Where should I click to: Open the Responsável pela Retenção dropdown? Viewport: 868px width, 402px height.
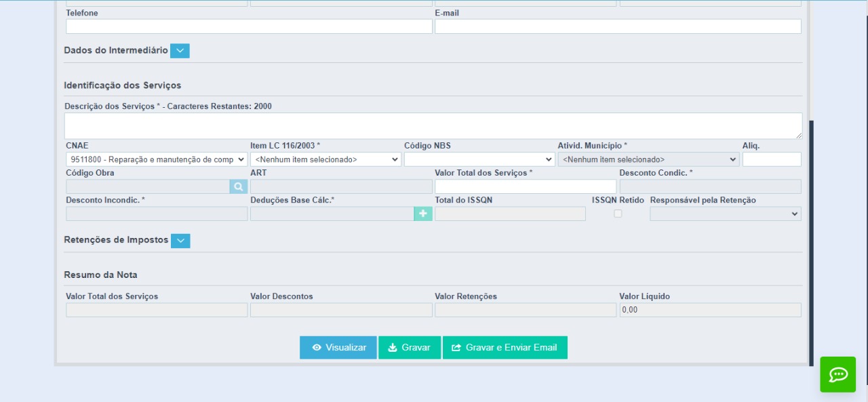coord(725,214)
